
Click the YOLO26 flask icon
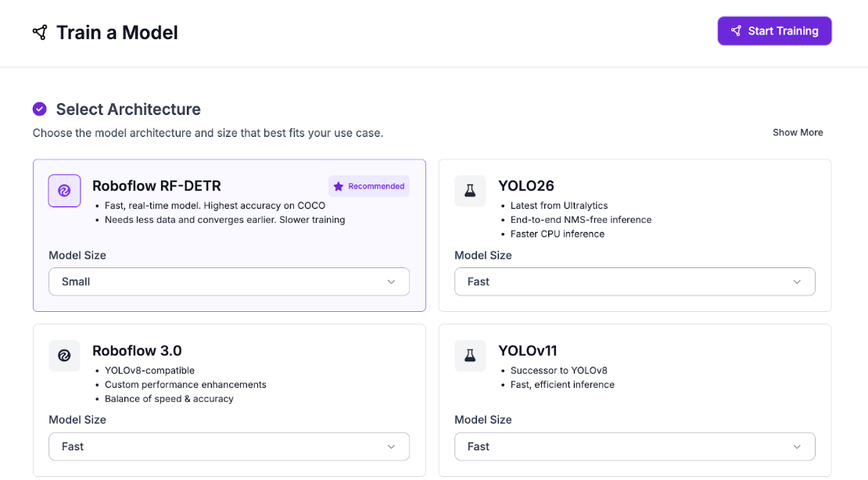[x=470, y=191]
